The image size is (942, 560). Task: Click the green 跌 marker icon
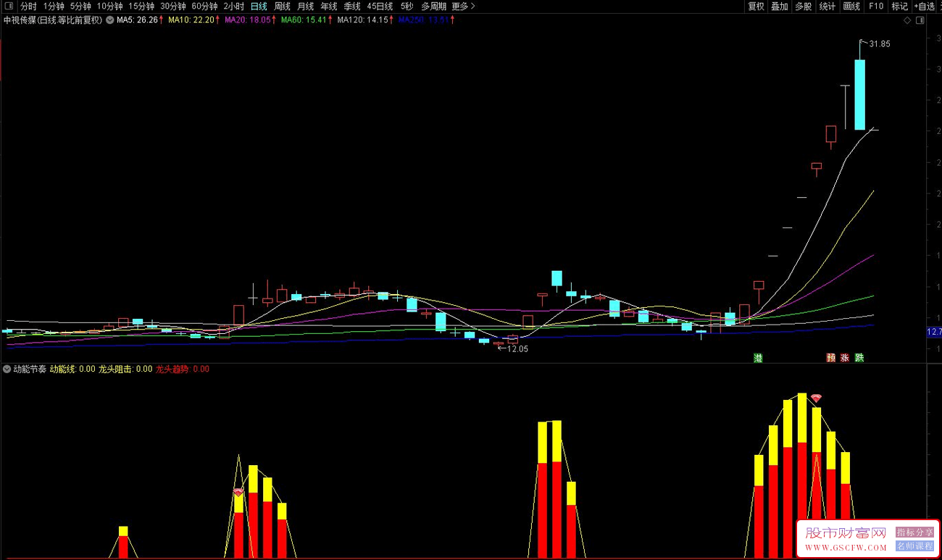point(859,357)
